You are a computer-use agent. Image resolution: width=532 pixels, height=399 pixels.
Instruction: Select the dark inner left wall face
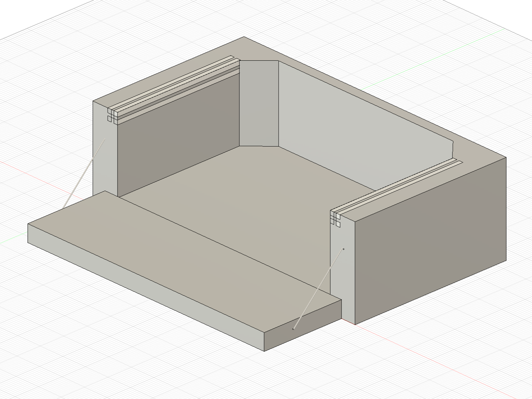178,135
